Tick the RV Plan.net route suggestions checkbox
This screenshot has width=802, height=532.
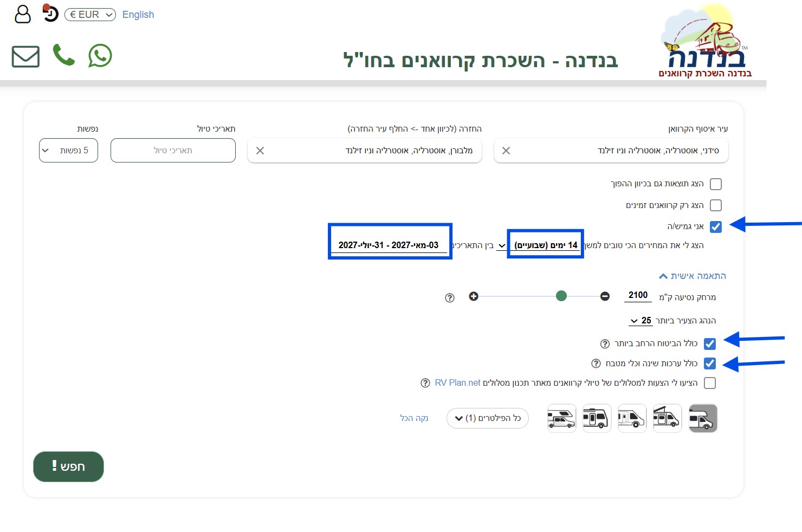click(710, 383)
